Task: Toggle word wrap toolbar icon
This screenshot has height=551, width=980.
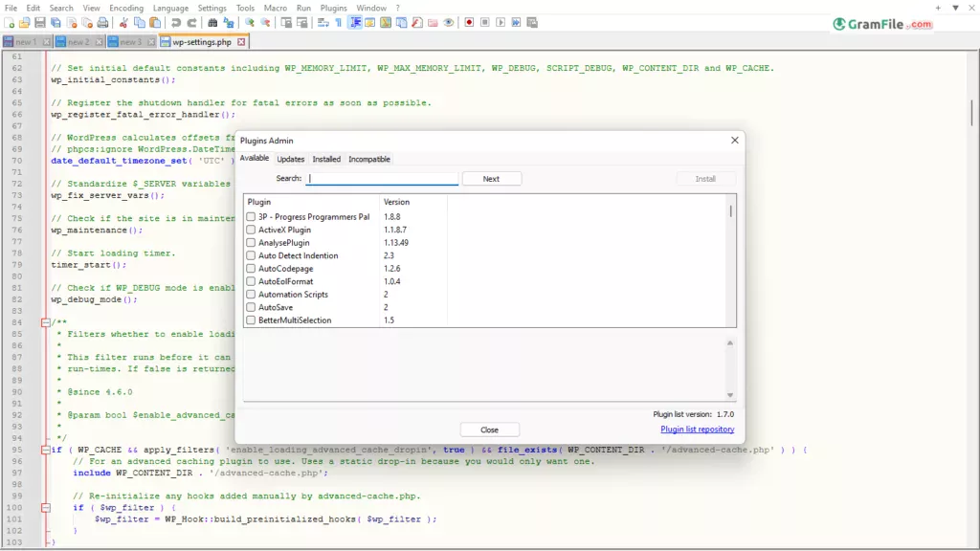Action: [x=323, y=23]
